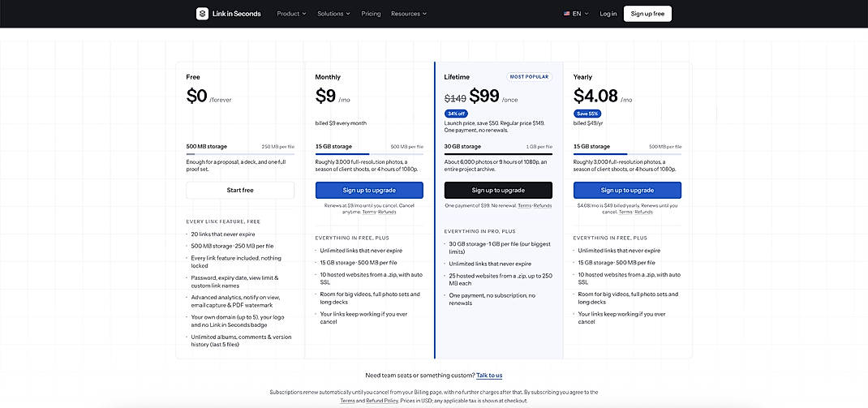
Task: Click '25 hosted websites from a .zip' item
Action: coord(499,280)
